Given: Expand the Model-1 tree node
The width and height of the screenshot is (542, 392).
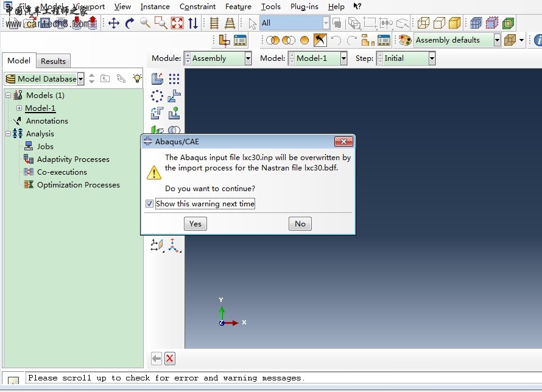Looking at the screenshot, I should tap(19, 108).
